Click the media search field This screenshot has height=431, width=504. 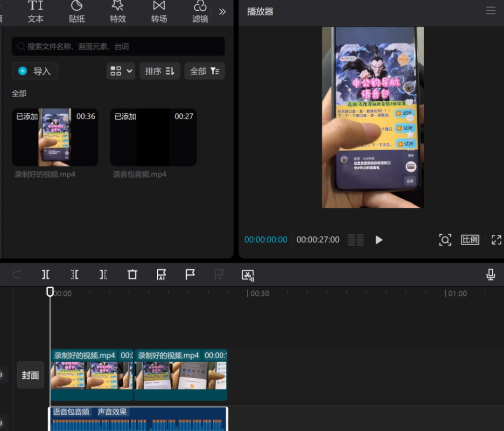(118, 47)
